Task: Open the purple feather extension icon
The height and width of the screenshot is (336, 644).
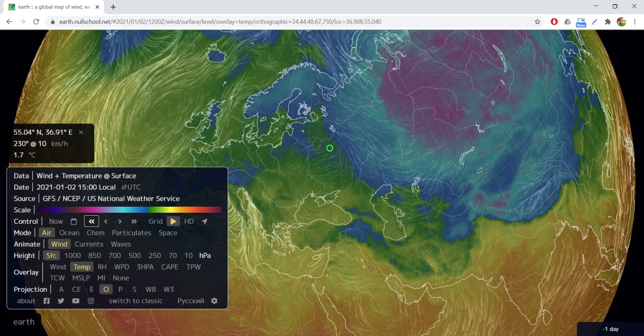Action: 595,22
